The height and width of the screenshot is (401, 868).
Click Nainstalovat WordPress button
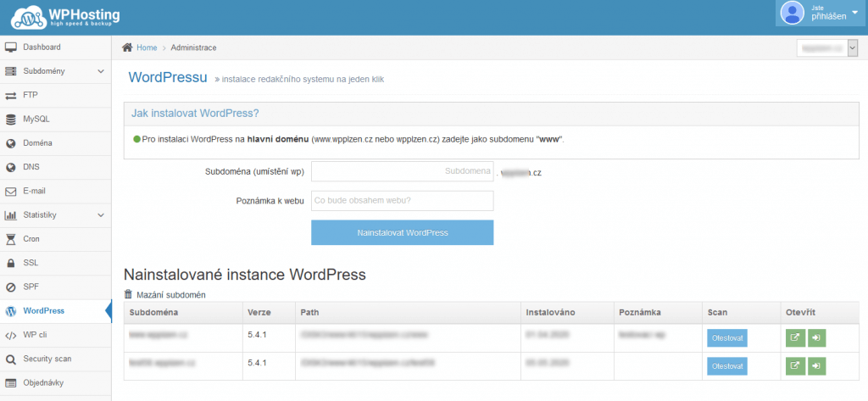pyautogui.click(x=403, y=232)
